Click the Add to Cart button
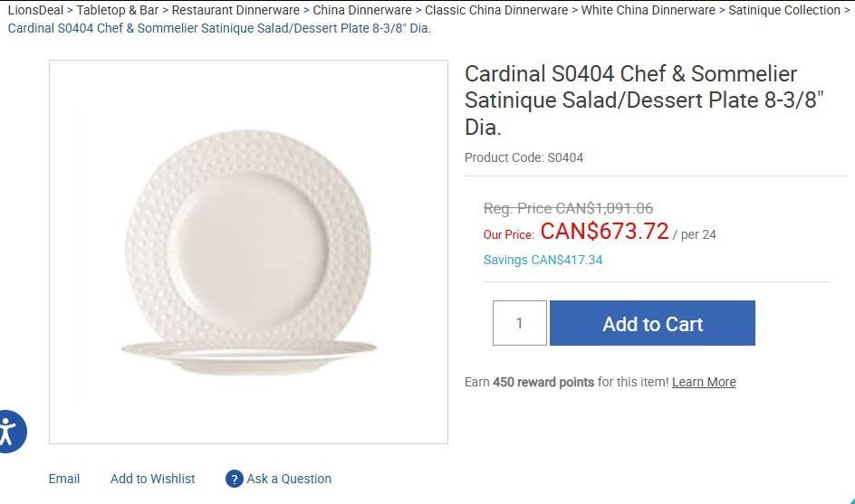The image size is (855, 504). 652,323
